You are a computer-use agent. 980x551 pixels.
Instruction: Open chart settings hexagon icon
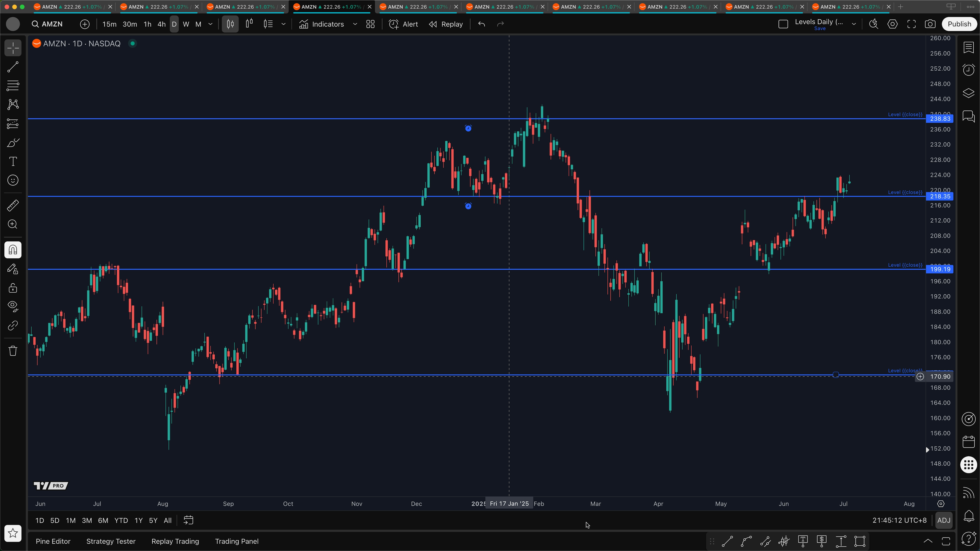[x=892, y=24]
